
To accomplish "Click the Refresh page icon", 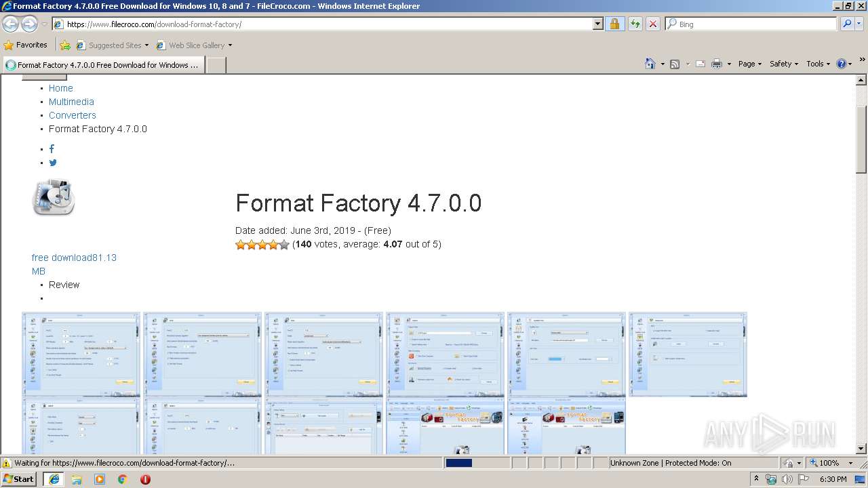I will tap(635, 24).
